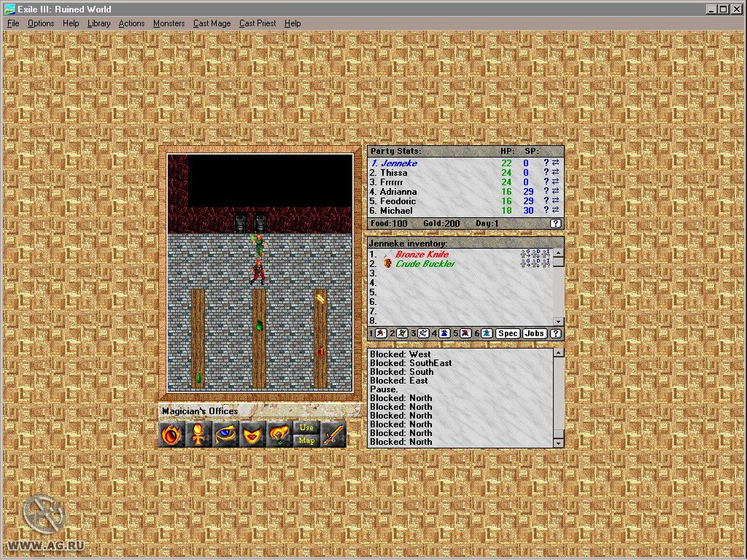The image size is (747, 560).
Task: Select character 5 portrait icon under inventory
Action: pos(465,333)
